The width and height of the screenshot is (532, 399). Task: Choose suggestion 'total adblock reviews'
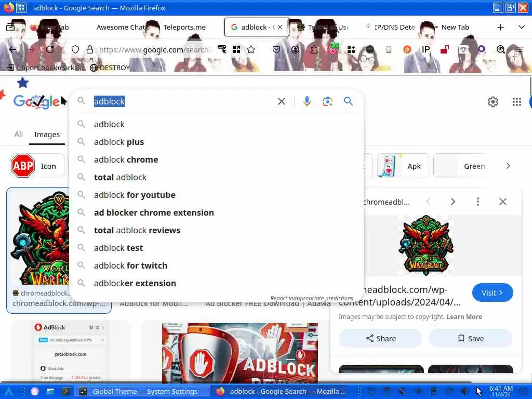click(217, 230)
